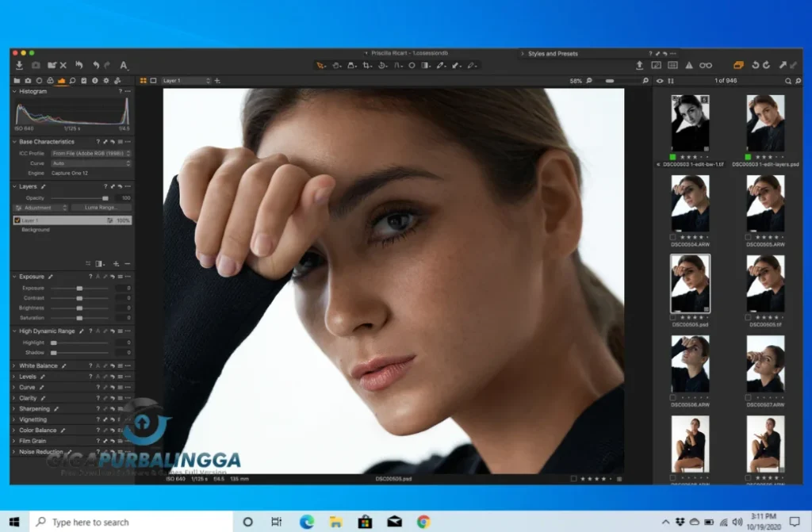Toggle the Layer 1 enable checkbox
The height and width of the screenshot is (532, 812).
(17, 220)
